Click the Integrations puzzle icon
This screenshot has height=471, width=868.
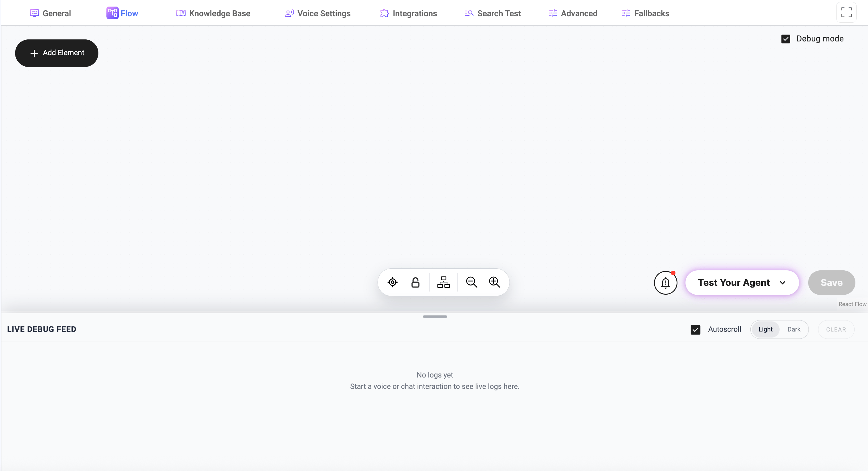384,13
